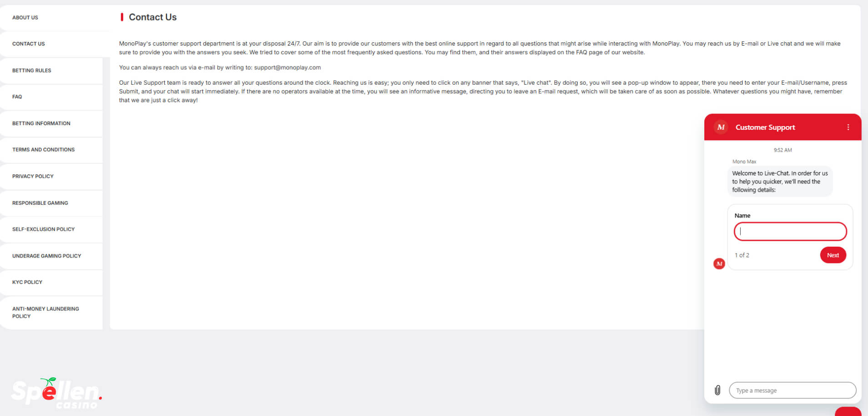Click the Mono Max agent avatar
The image size is (868, 416).
[719, 264]
